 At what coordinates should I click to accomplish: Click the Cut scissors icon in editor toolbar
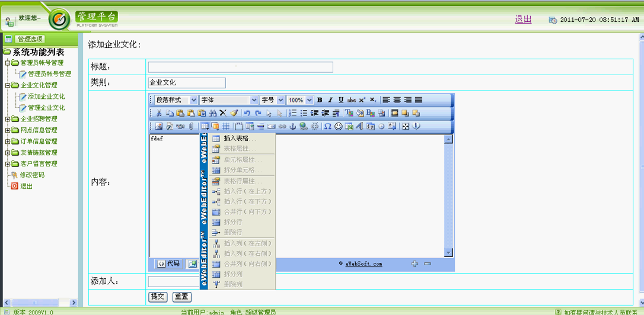pyautogui.click(x=159, y=113)
